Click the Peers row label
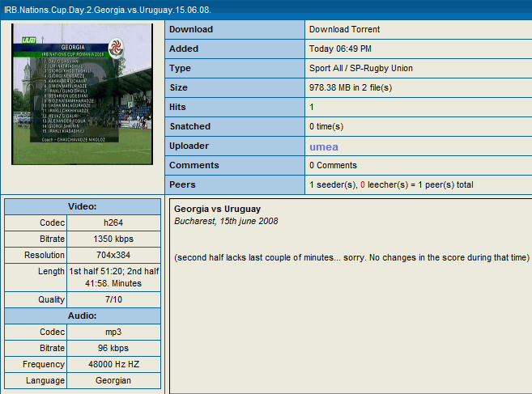The height and width of the screenshot is (394, 532). point(182,184)
